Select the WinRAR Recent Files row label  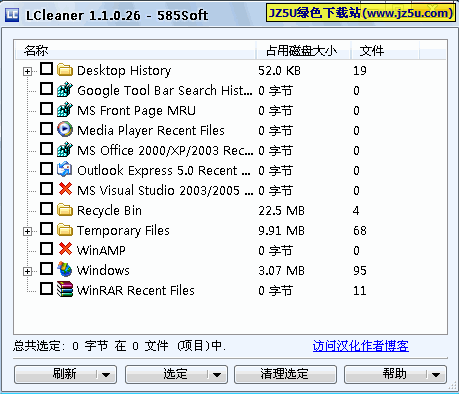(x=135, y=290)
